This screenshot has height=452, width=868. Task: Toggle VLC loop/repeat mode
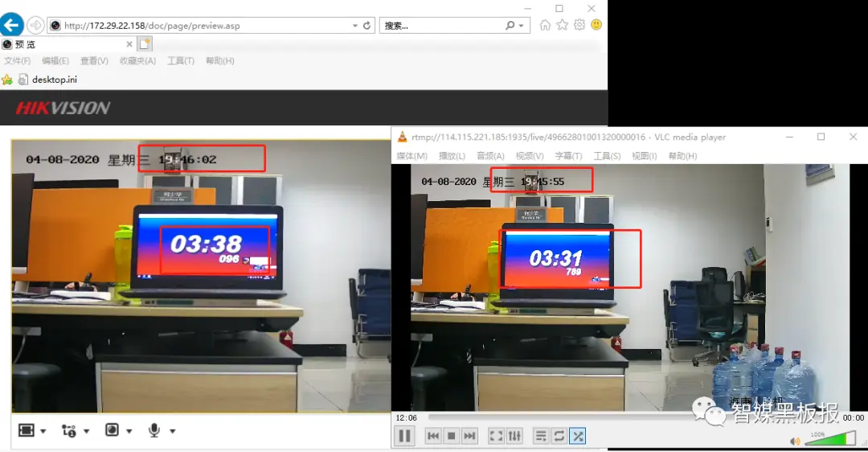[x=559, y=436]
